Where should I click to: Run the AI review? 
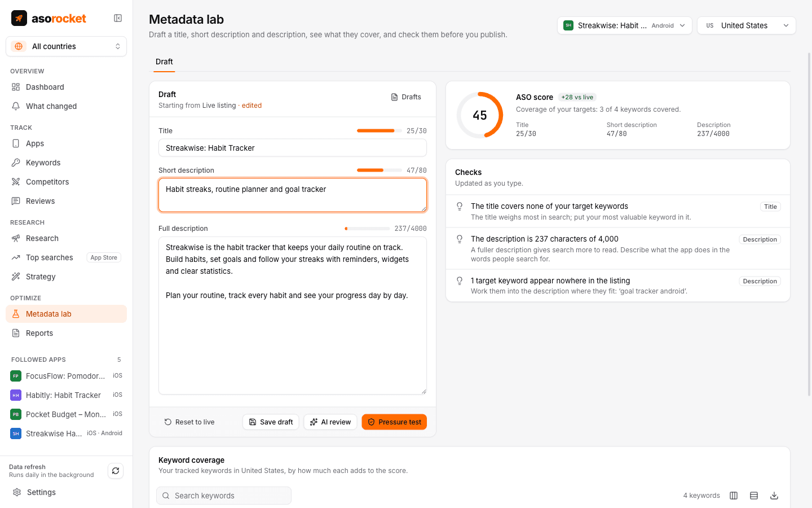[330, 422]
